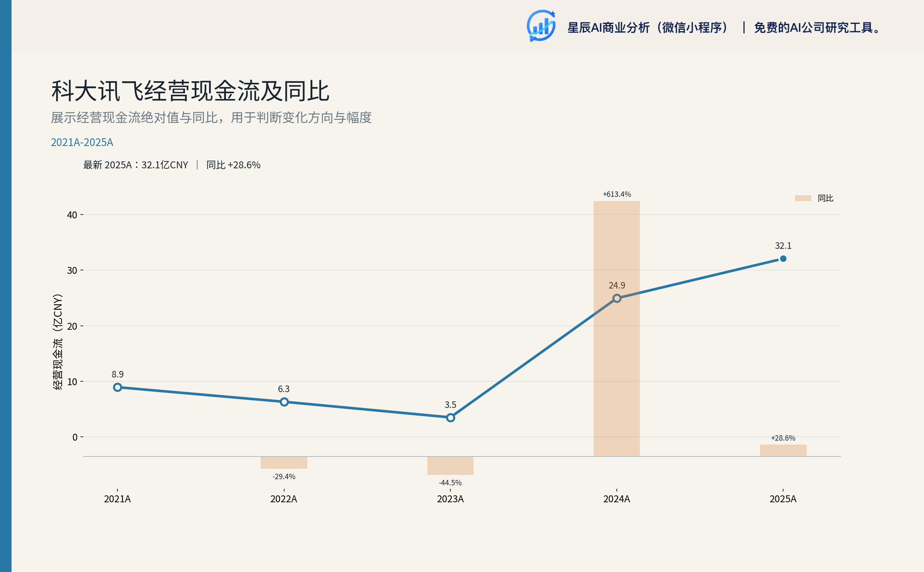
Task: Click the 2021A x-axis label
Action: tap(117, 499)
